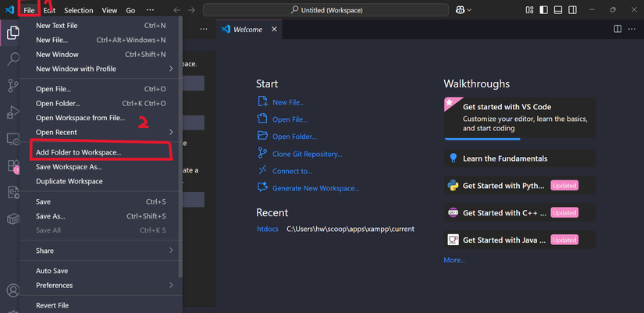Open the Extensions view
644x313 pixels.
13,166
